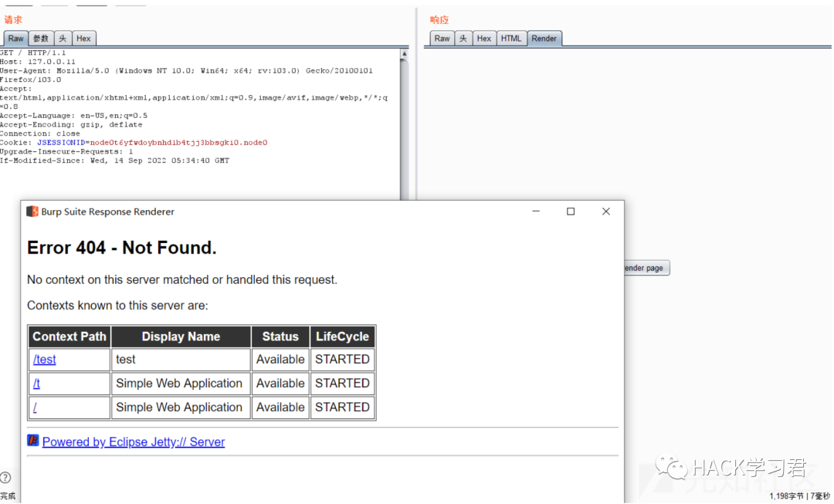The height and width of the screenshot is (504, 834).
Task: Click the 'test' display name cell
Action: pyautogui.click(x=181, y=360)
